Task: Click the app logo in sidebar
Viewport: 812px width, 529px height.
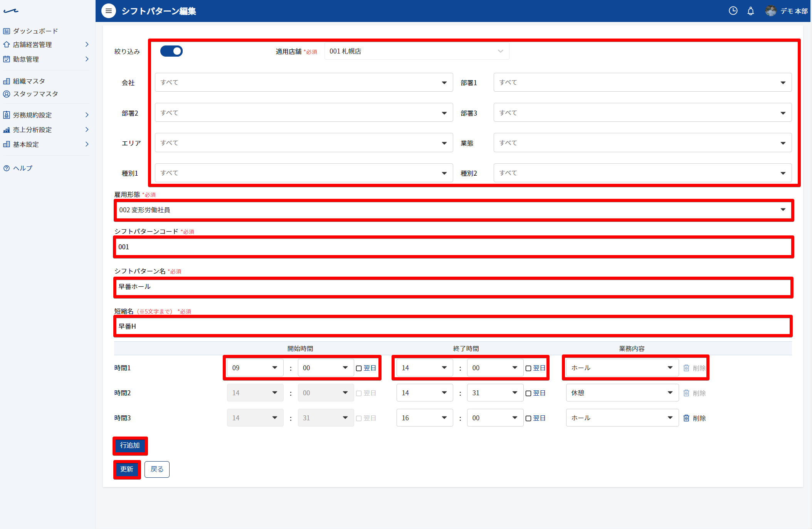Action: 11,11
